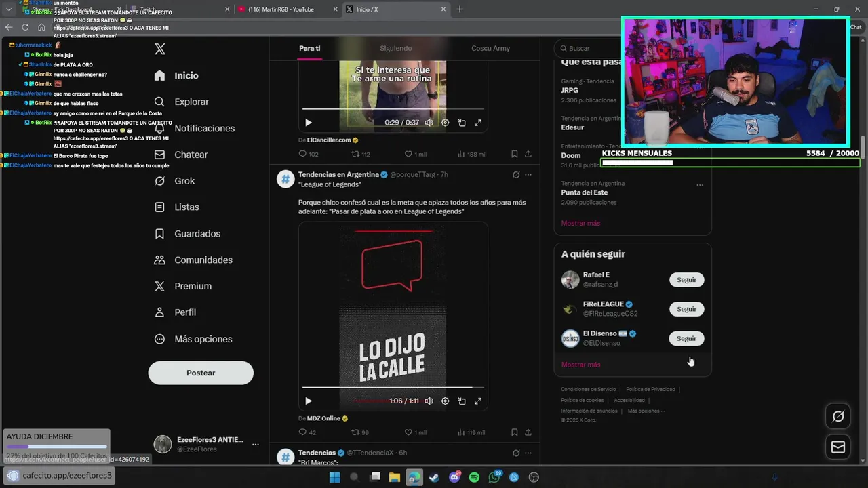Share the League of Legends post

coord(528,432)
